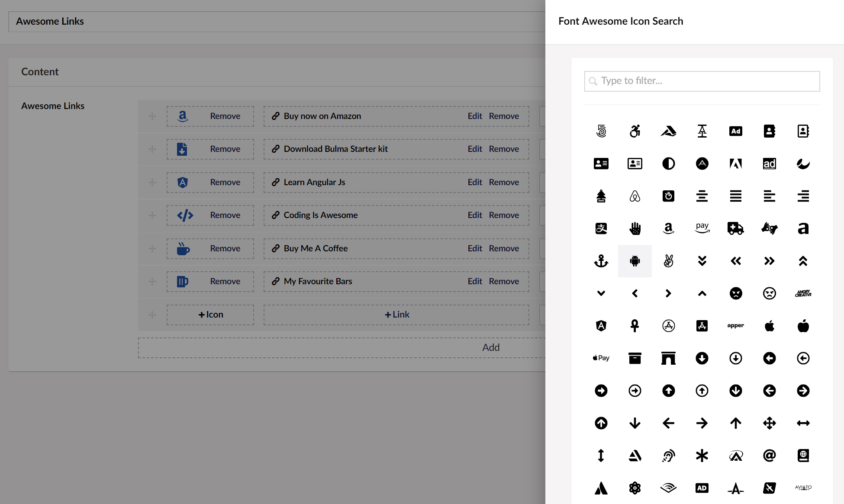
Task: Select the align-center icon
Action: [x=702, y=196]
